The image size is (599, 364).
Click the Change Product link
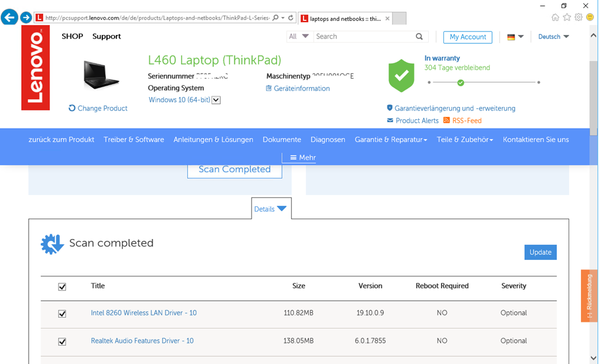pos(98,108)
